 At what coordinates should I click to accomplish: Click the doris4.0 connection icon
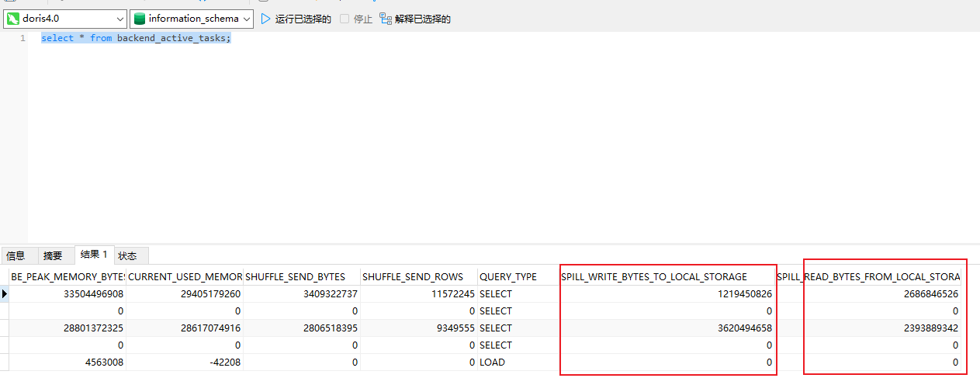pyautogui.click(x=13, y=19)
